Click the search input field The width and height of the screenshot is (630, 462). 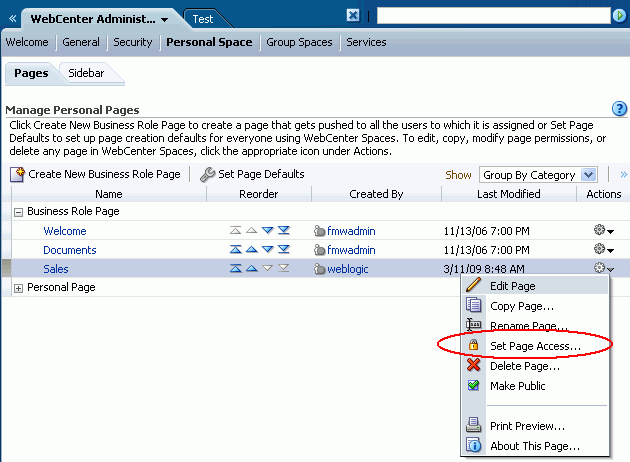click(x=493, y=16)
